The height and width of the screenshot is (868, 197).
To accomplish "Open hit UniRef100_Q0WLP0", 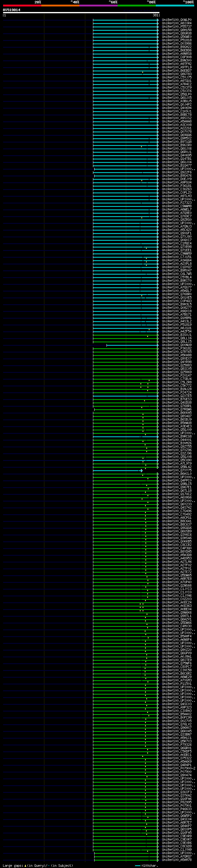I will [176, 20].
